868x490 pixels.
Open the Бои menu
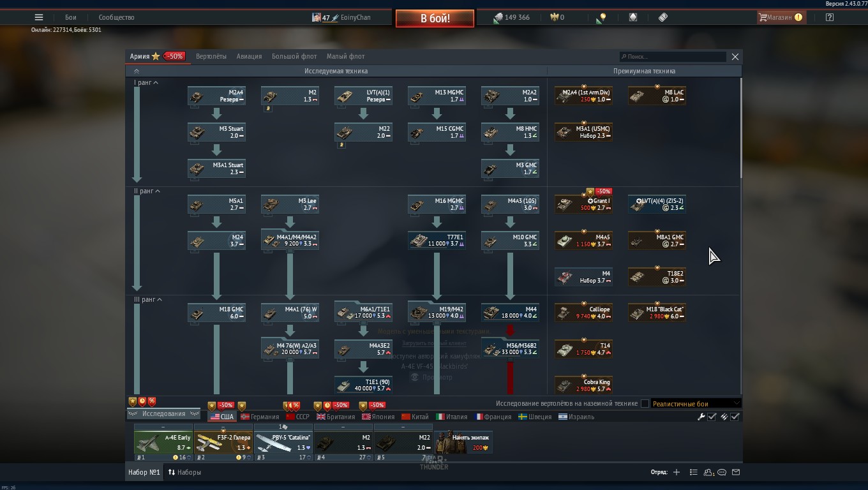point(70,17)
